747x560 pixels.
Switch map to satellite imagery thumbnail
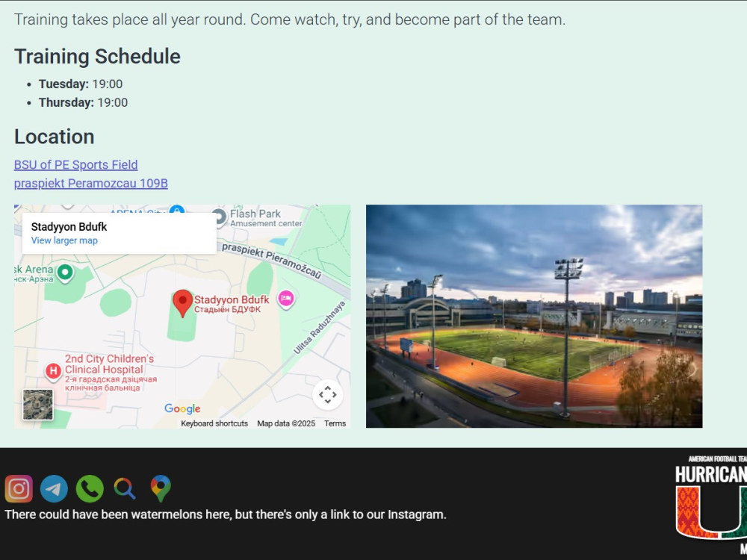tap(38, 405)
